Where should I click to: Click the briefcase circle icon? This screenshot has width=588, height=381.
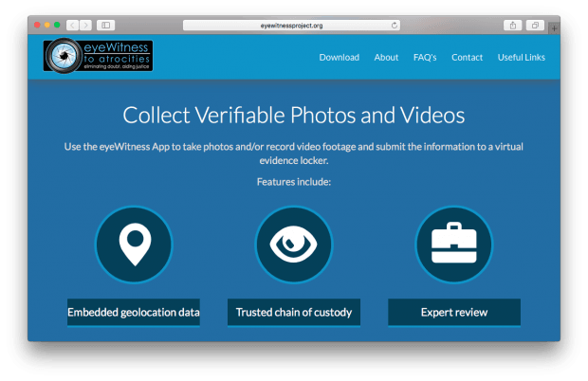click(454, 245)
